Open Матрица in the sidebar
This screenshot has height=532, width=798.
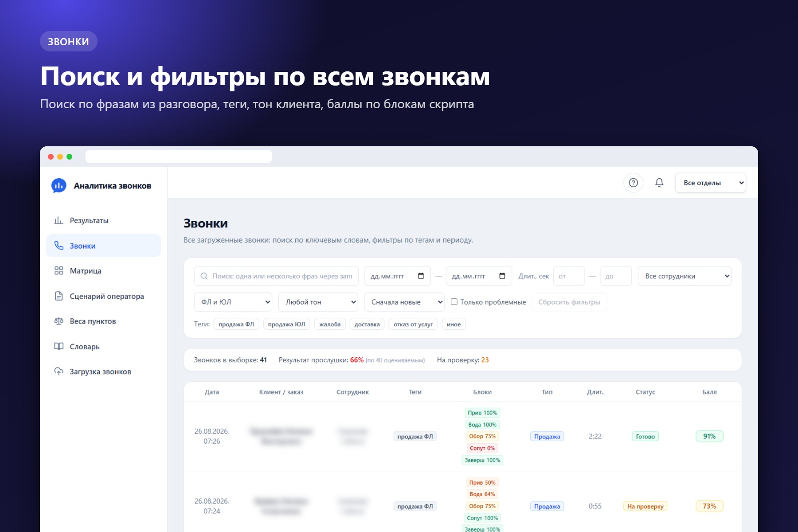click(103, 271)
